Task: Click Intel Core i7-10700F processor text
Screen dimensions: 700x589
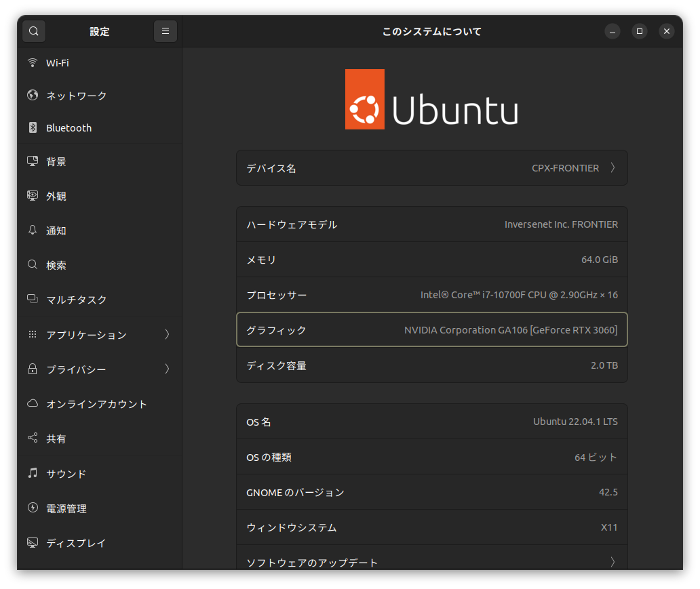Action: (519, 295)
